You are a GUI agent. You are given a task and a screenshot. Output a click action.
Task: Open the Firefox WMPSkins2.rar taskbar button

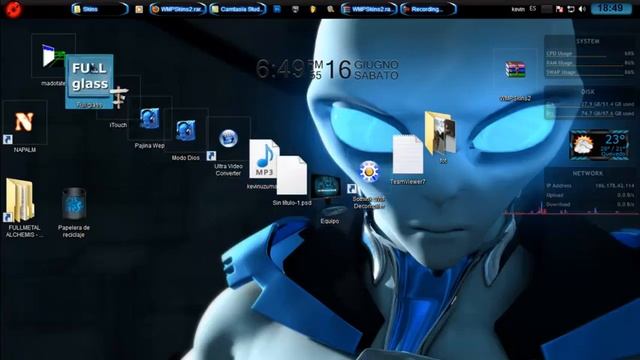coord(178,9)
